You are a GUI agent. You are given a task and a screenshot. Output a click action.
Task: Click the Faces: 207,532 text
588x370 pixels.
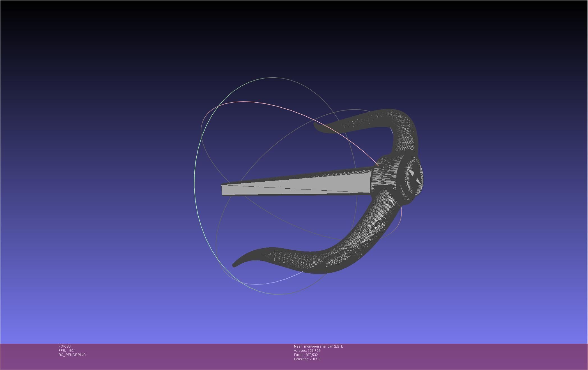point(306,355)
